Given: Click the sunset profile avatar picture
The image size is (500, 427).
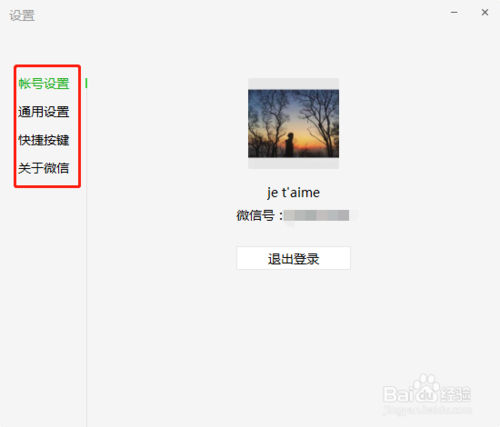Looking at the screenshot, I should [293, 123].
